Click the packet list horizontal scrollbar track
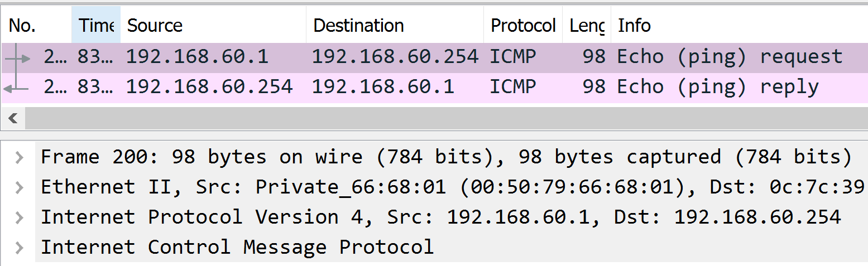The height and width of the screenshot is (266, 868). [447, 118]
